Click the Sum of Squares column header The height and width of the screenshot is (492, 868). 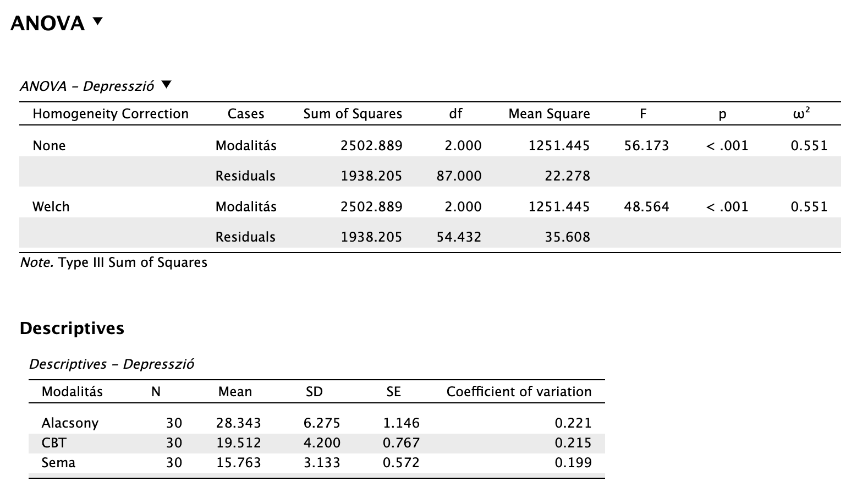coord(352,114)
